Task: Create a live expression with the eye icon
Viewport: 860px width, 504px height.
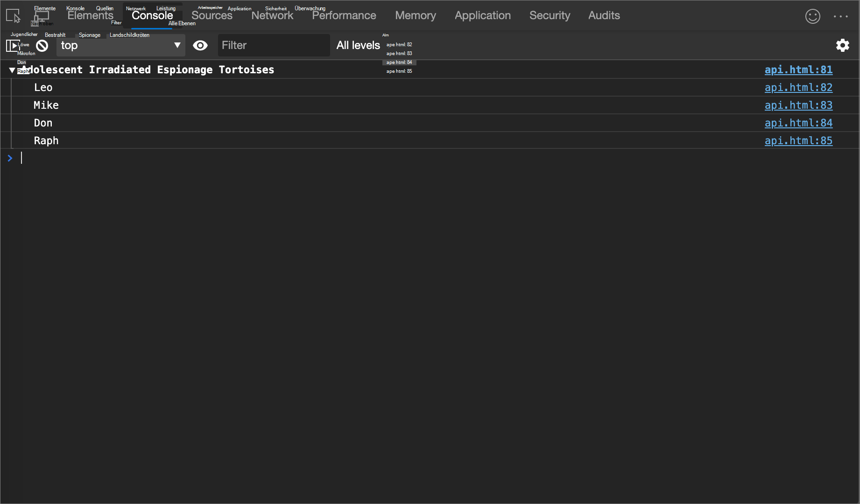Action: [x=200, y=45]
